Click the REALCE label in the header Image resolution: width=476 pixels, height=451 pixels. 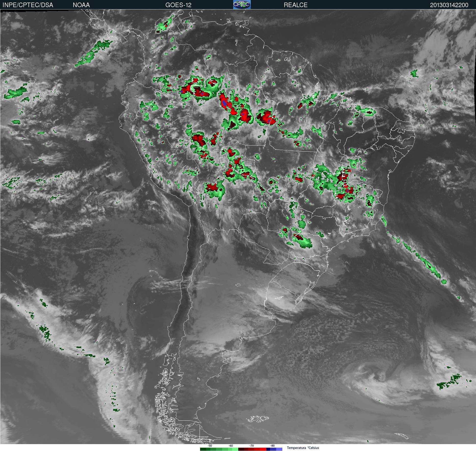[296, 5]
